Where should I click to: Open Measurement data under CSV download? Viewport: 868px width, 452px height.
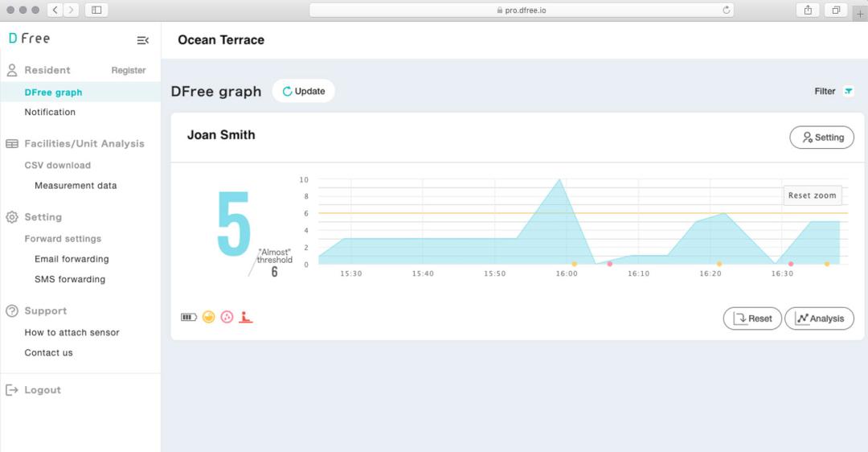tap(76, 186)
